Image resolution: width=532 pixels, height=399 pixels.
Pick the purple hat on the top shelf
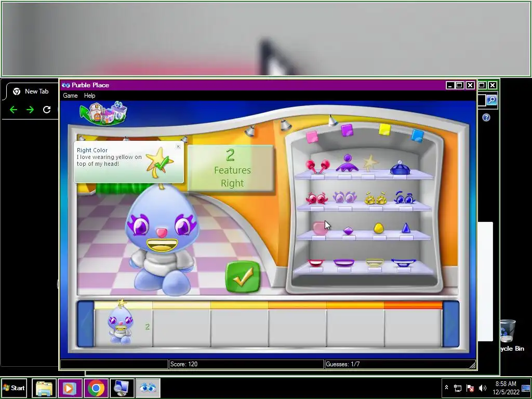tap(347, 163)
